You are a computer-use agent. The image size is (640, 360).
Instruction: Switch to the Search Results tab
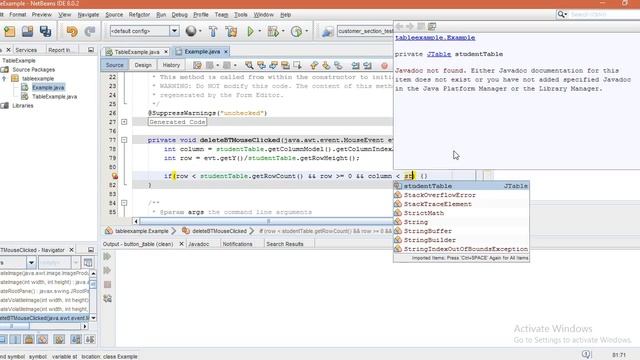(x=284, y=244)
